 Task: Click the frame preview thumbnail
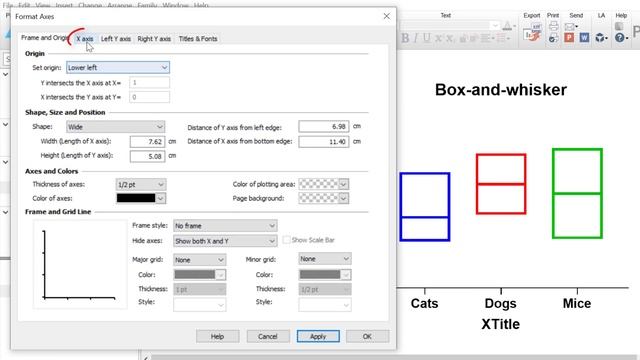[80, 264]
